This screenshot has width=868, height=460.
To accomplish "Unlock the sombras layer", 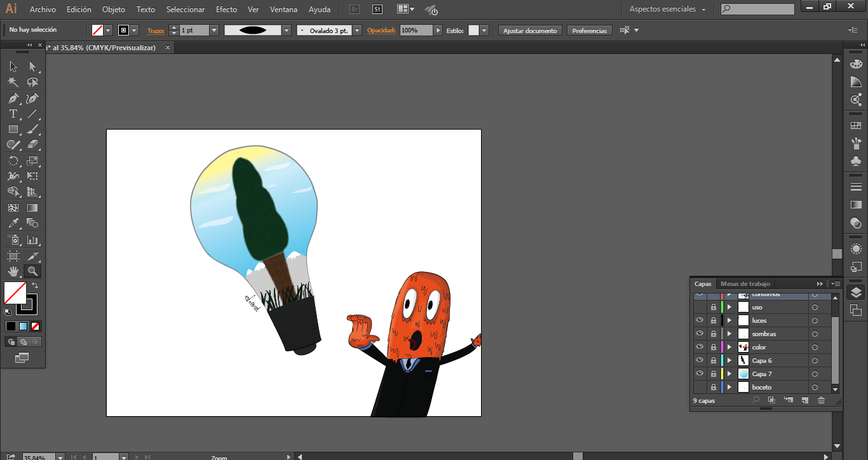I will tap(714, 334).
